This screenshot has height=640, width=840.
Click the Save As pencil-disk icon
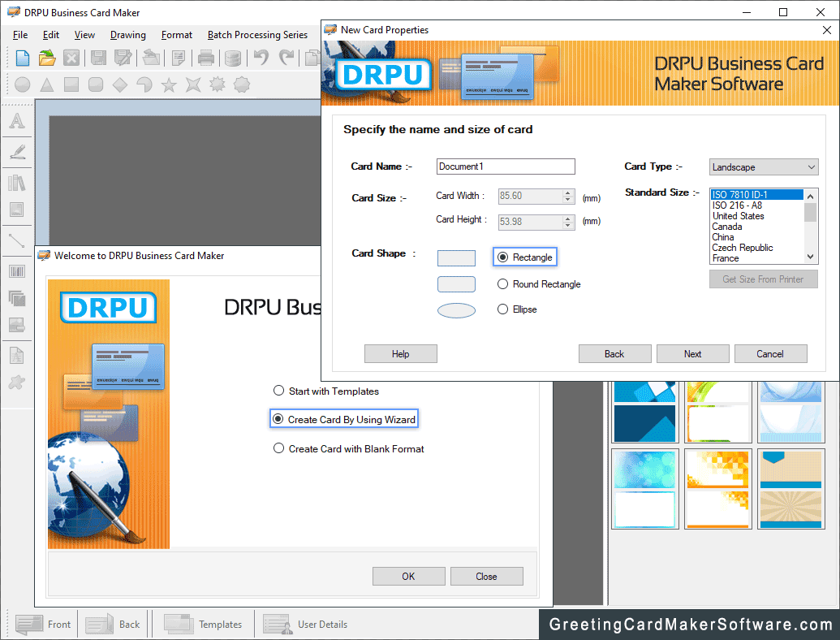(x=123, y=58)
